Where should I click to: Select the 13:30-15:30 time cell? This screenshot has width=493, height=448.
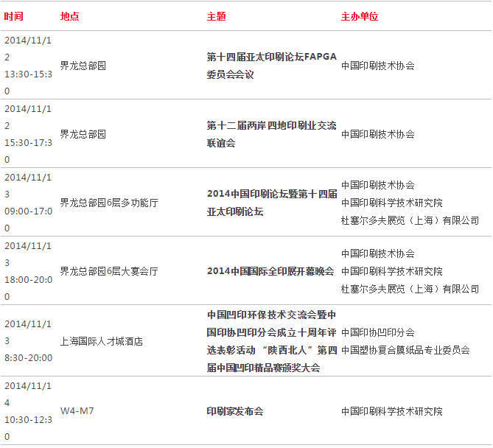pyautogui.click(x=28, y=66)
